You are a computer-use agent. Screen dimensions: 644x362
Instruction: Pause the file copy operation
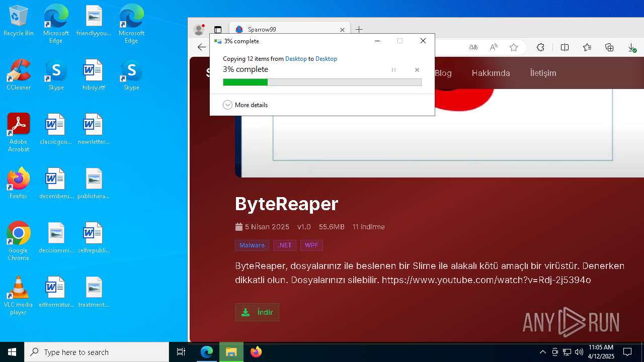pyautogui.click(x=393, y=70)
